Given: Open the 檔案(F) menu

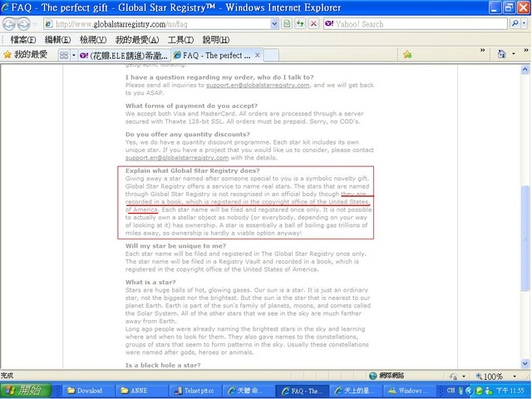Looking at the screenshot, I should coord(23,40).
